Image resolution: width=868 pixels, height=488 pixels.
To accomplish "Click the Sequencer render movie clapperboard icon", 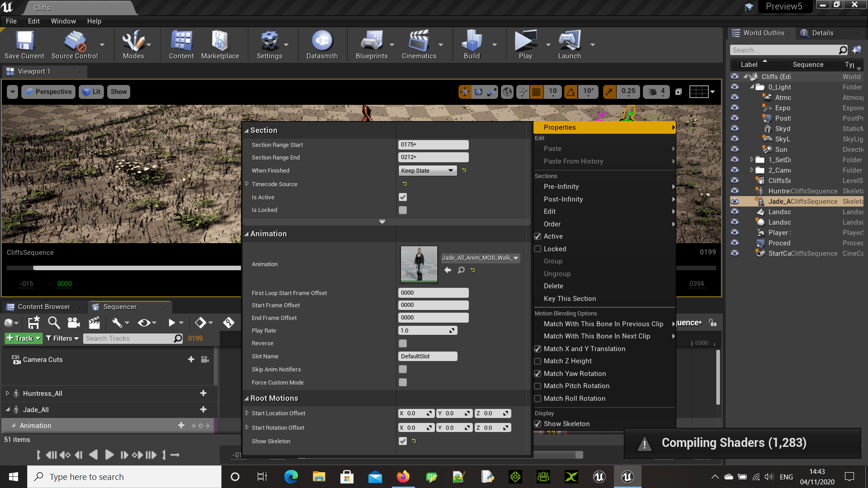I will pos(94,323).
